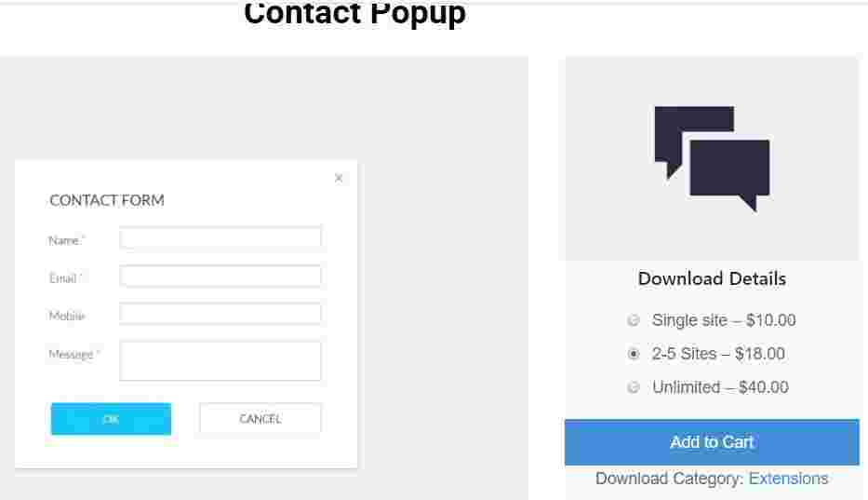This screenshot has width=868, height=500.
Task: Click the Email field label
Action: (65, 278)
